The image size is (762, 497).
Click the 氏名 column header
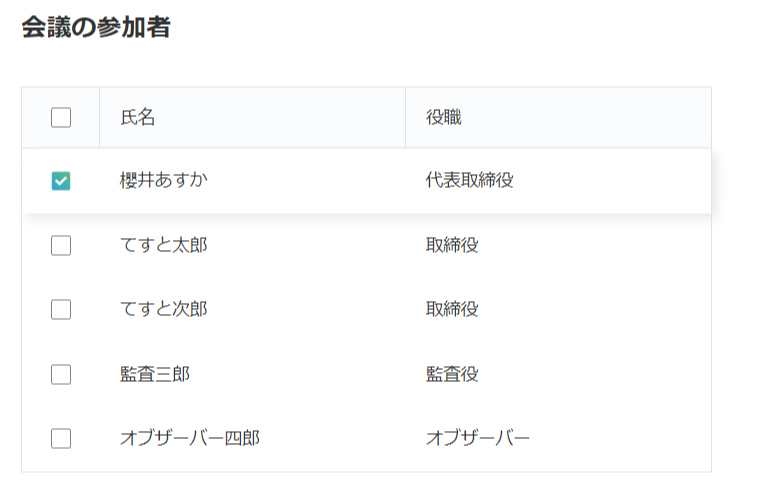tap(138, 118)
